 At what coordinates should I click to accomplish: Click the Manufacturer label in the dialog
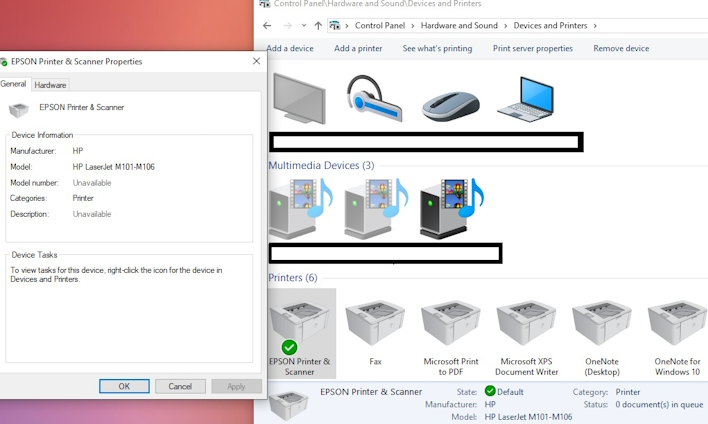(33, 151)
